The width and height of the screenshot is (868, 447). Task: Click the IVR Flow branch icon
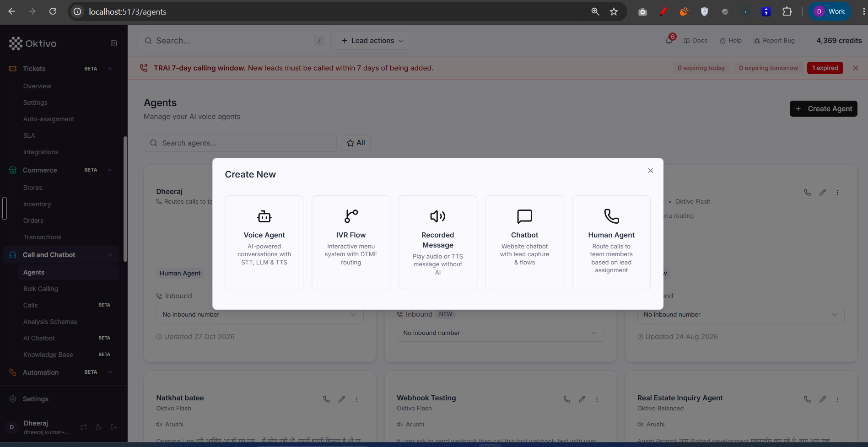click(x=351, y=216)
